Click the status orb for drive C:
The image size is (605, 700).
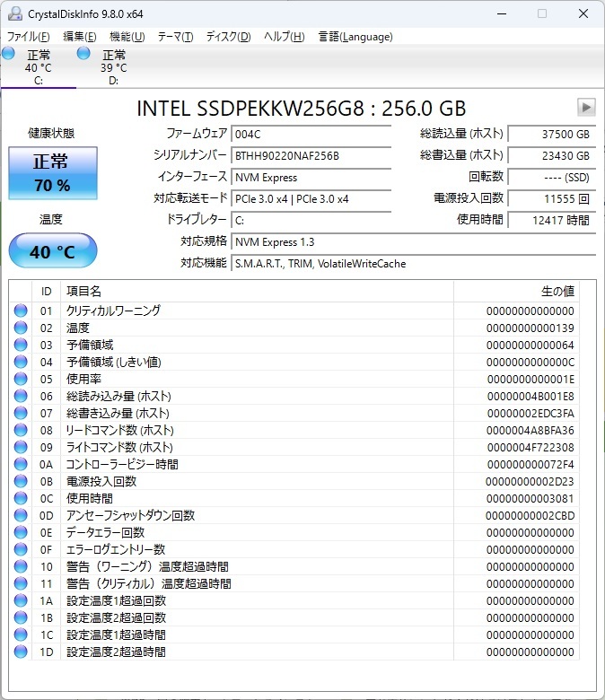pos(8,54)
